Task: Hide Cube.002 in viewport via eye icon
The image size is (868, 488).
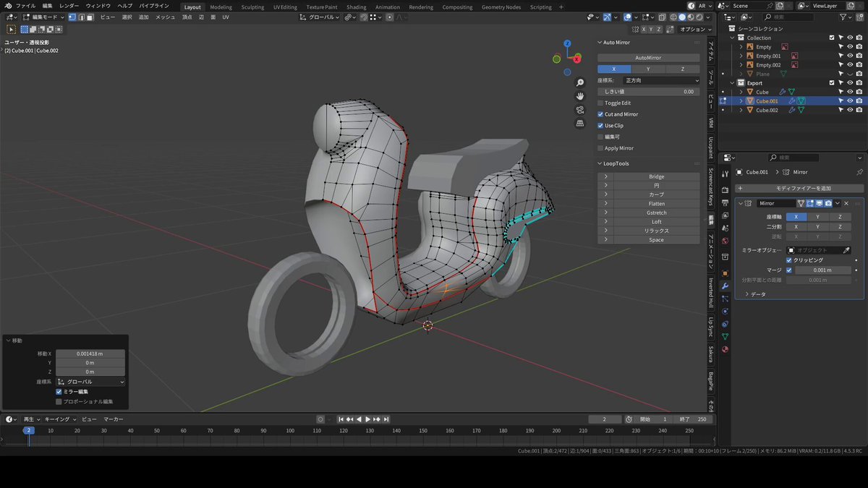Action: click(x=850, y=110)
